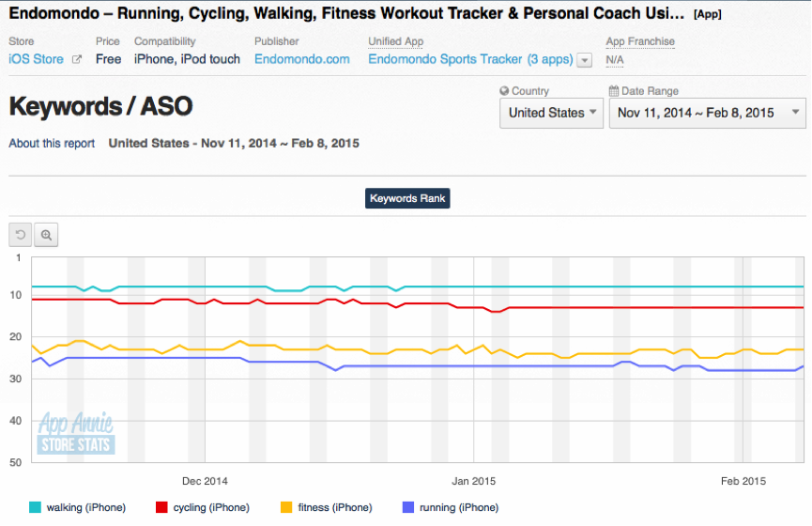This screenshot has width=812, height=526.
Task: Click the external link icon beside iOS Store
Action: (77, 60)
